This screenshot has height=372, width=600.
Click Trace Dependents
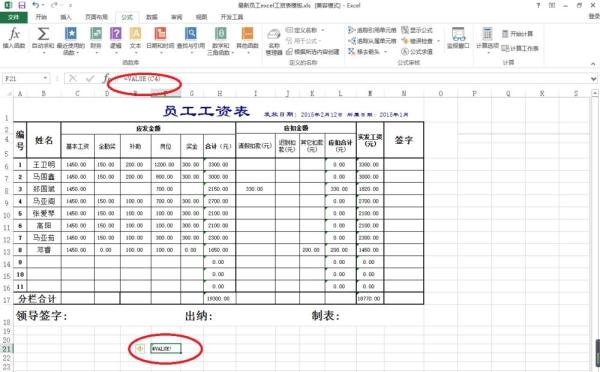click(372, 41)
